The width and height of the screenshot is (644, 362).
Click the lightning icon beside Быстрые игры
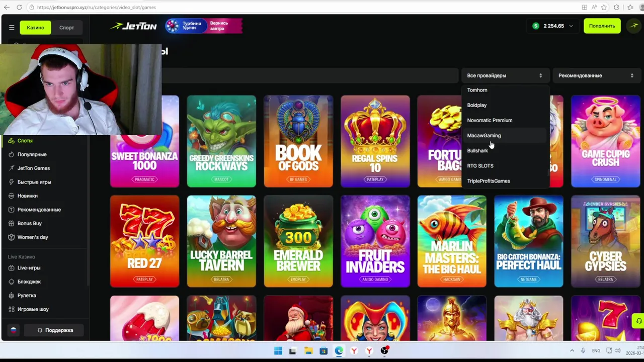tap(12, 182)
